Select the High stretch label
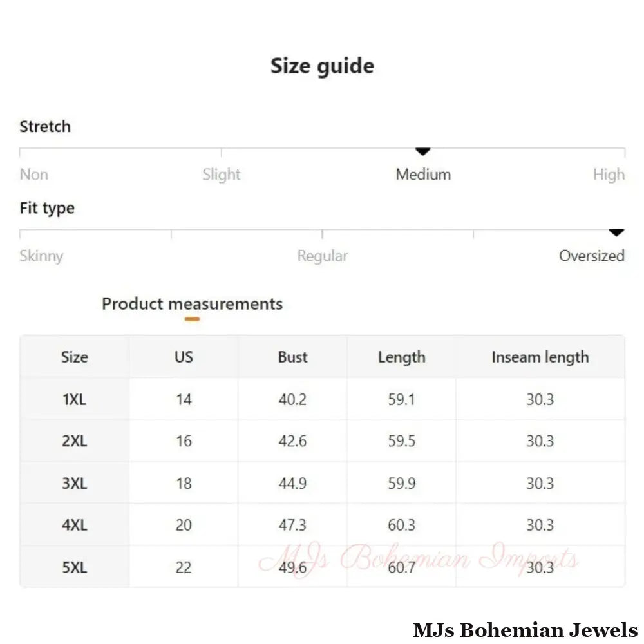 point(609,175)
